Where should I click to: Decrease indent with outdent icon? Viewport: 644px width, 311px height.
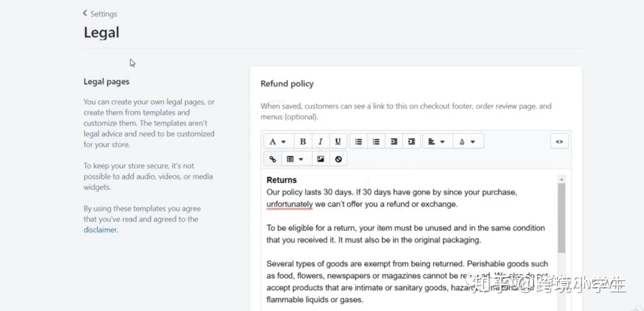394,142
